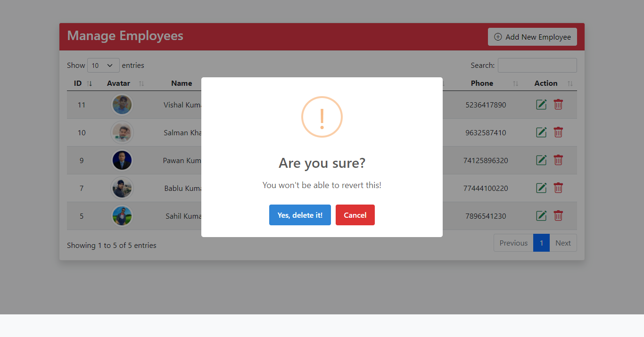The image size is (644, 337).
Task: Select the edit pencil for Sahil Kumar
Action: (541, 215)
